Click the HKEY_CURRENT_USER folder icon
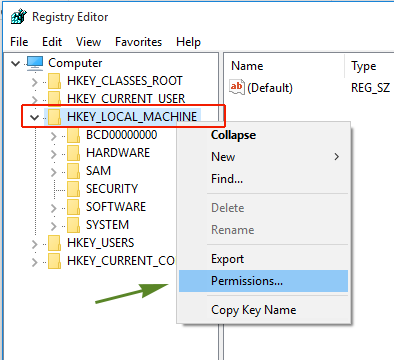Image resolution: width=394 pixels, height=360 pixels. 54,99
